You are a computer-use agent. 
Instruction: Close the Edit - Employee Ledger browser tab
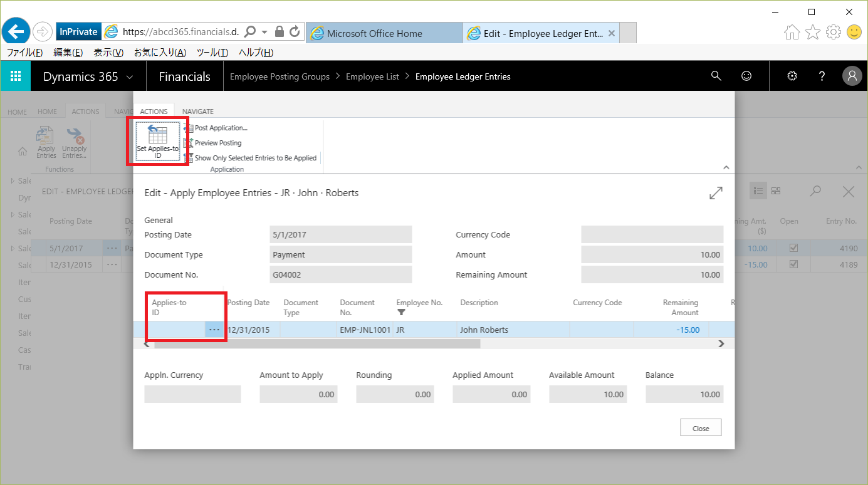[612, 33]
